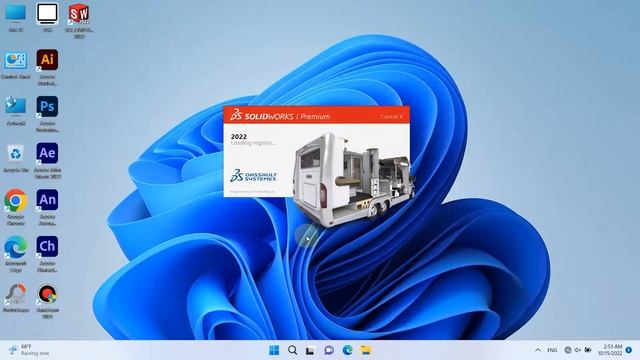Select the Adobe After Effects shortcut
Image resolution: width=640 pixels, height=360 pixels.
click(47, 161)
